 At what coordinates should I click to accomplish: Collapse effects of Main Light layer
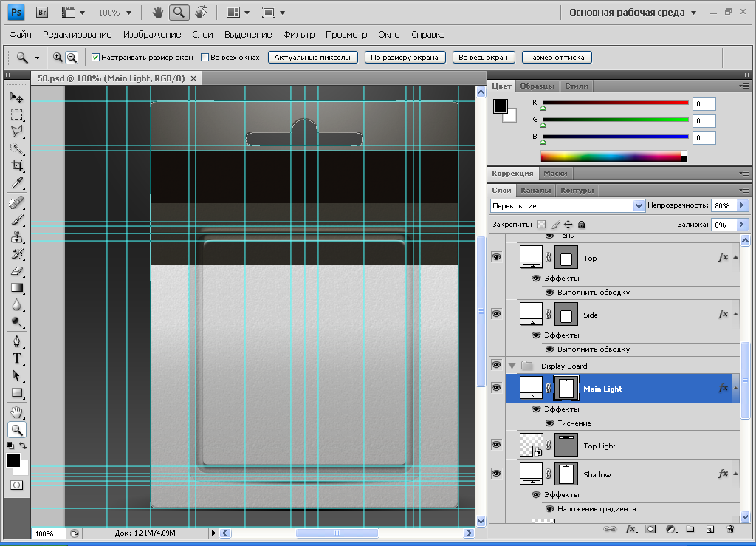click(x=736, y=389)
